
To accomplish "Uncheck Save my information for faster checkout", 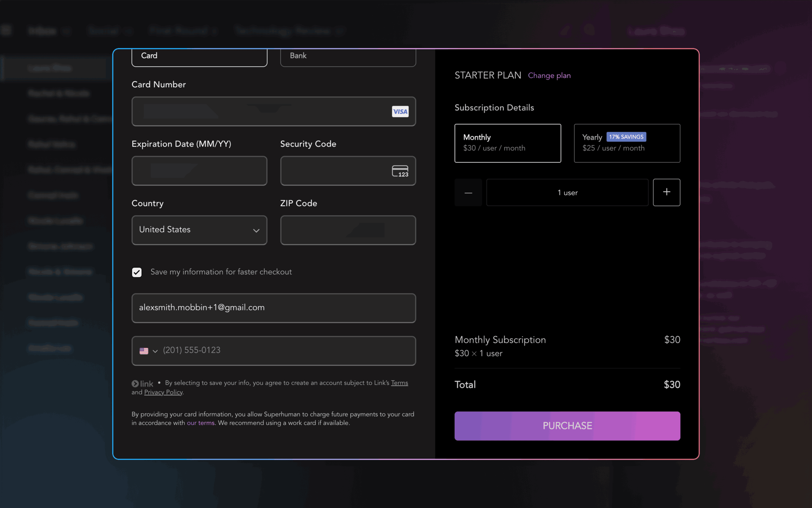I will click(137, 272).
